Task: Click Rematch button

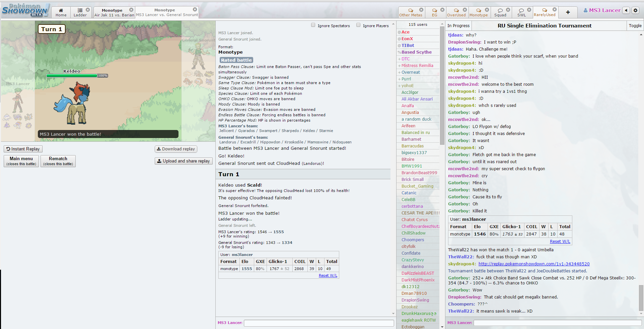Action: coord(58,161)
